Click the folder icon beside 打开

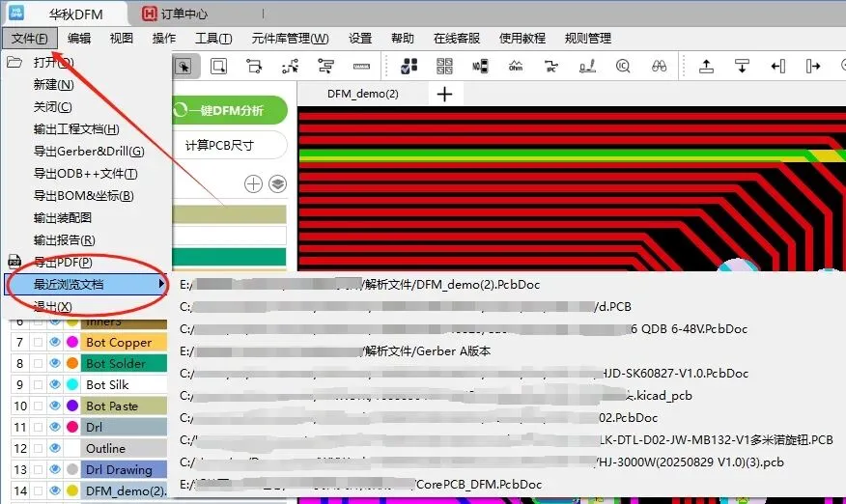14,62
